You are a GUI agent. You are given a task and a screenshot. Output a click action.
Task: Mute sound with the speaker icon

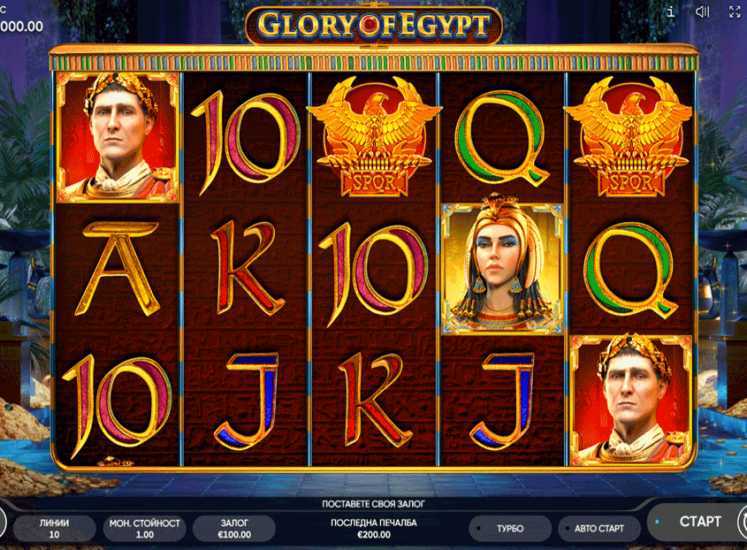click(703, 11)
